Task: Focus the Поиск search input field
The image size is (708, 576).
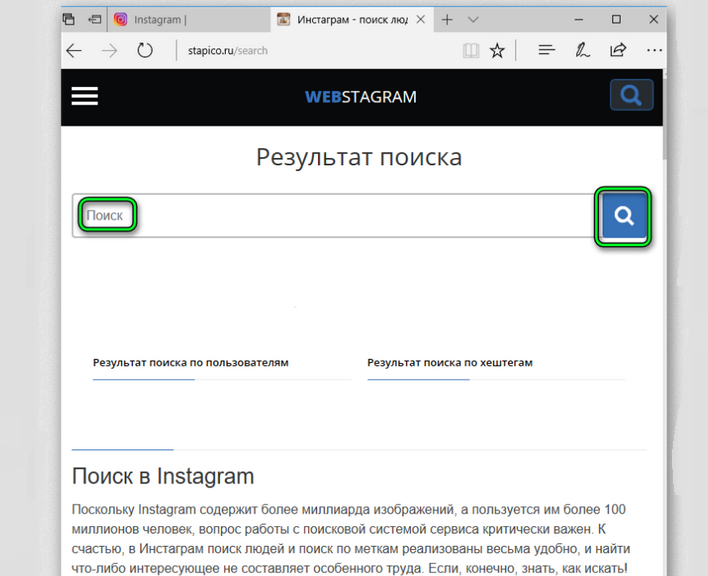Action: 333,215
